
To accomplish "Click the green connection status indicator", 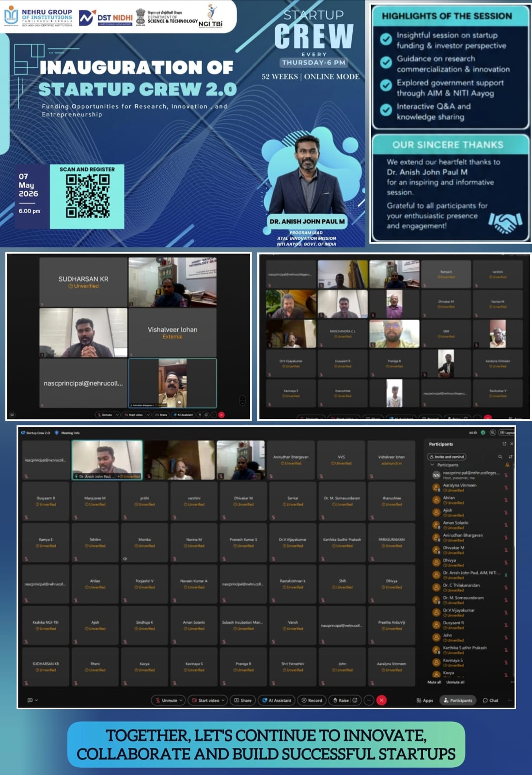I will [483, 433].
